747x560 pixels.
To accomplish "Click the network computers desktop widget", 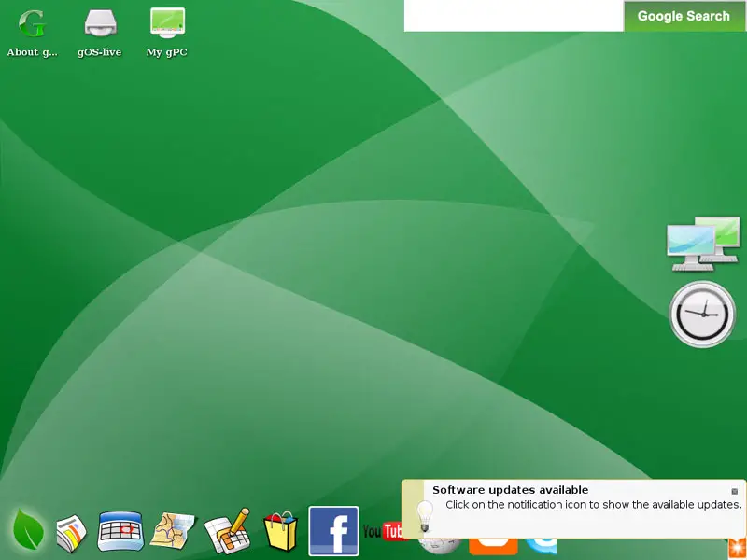I will [x=703, y=244].
